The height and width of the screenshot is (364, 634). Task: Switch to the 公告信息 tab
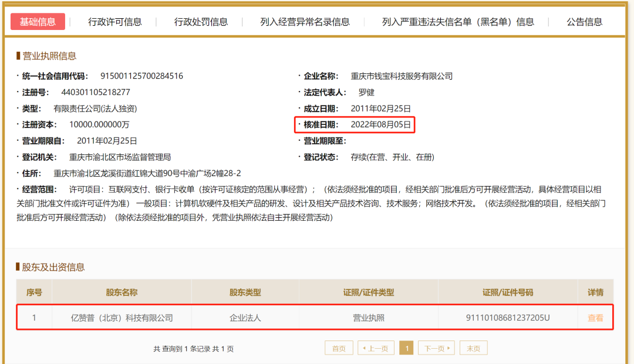584,21
